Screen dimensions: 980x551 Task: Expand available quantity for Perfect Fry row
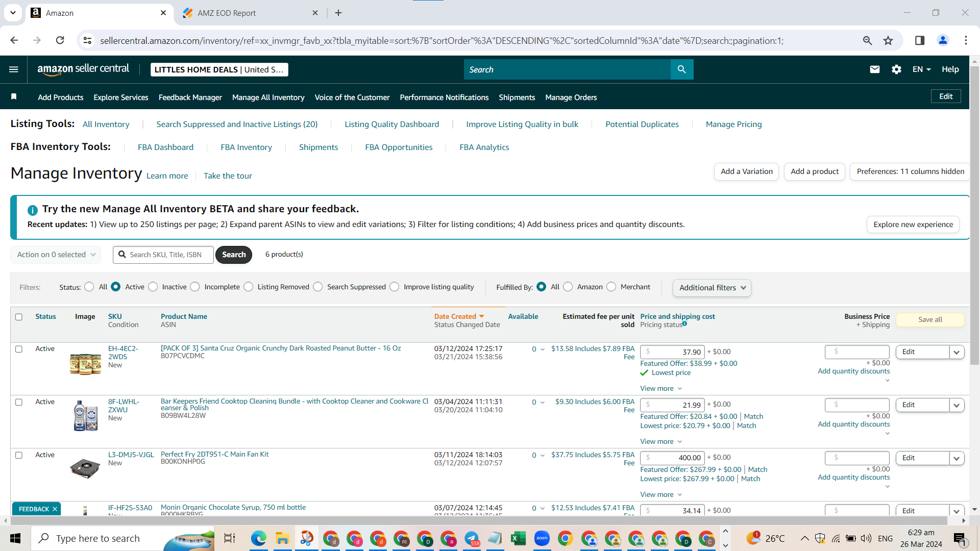coord(542,456)
